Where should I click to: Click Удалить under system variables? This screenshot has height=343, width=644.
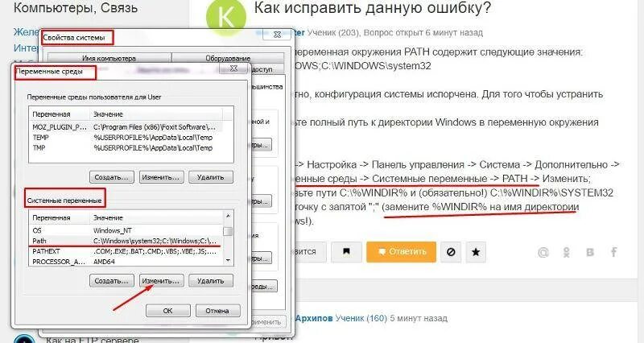[x=211, y=281]
